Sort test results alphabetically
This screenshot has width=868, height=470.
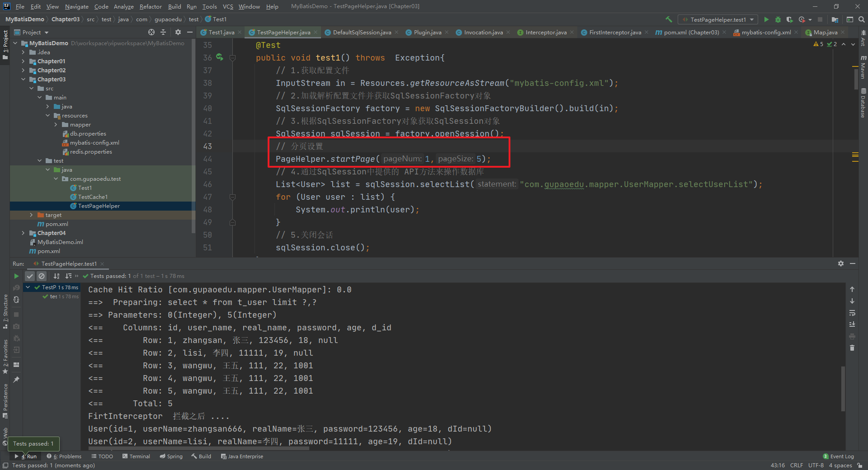tap(57, 276)
